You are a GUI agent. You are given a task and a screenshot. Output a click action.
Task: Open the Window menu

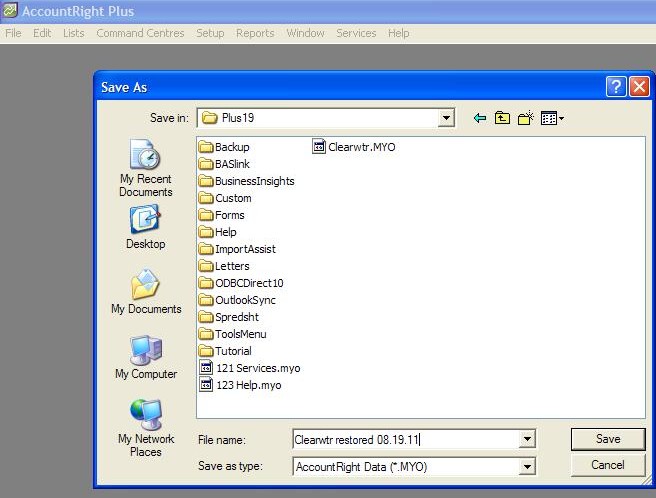point(305,33)
